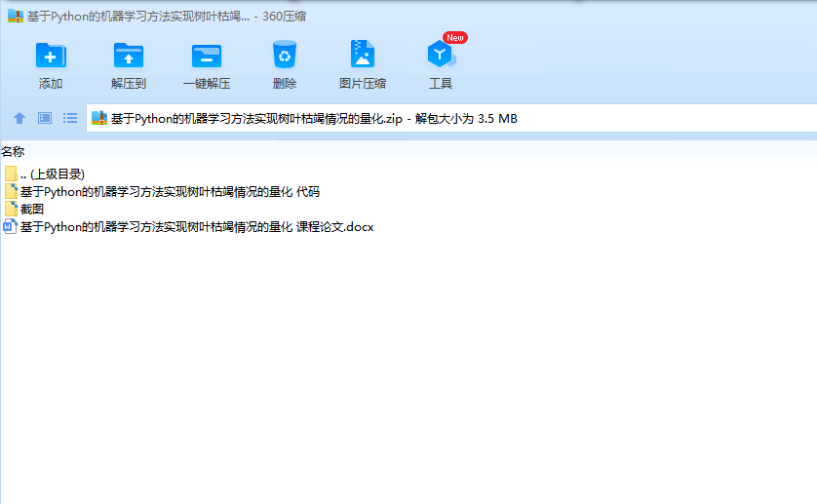Open the 图片压缩 image compression tool

[x=363, y=54]
